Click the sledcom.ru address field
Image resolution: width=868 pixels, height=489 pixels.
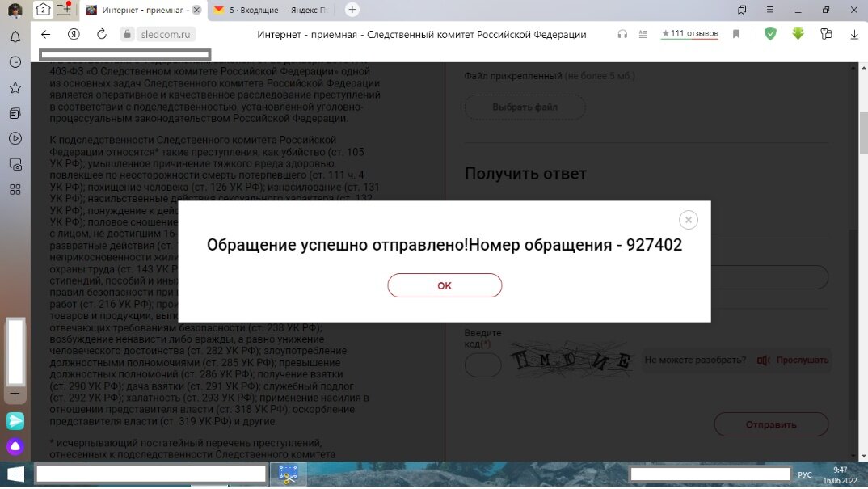point(165,34)
